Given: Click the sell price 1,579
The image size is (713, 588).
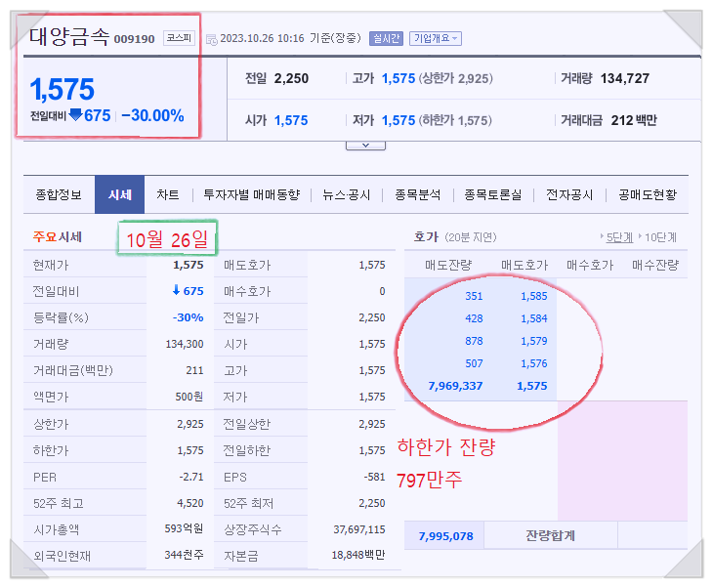Looking at the screenshot, I should 534,341.
